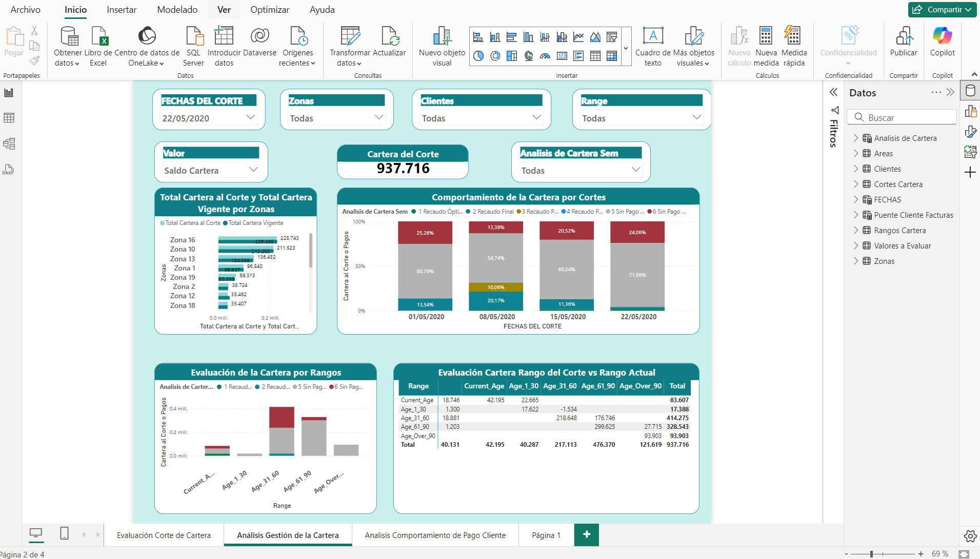Open the Copilot pane
This screenshot has width=980, height=559.
943,42
